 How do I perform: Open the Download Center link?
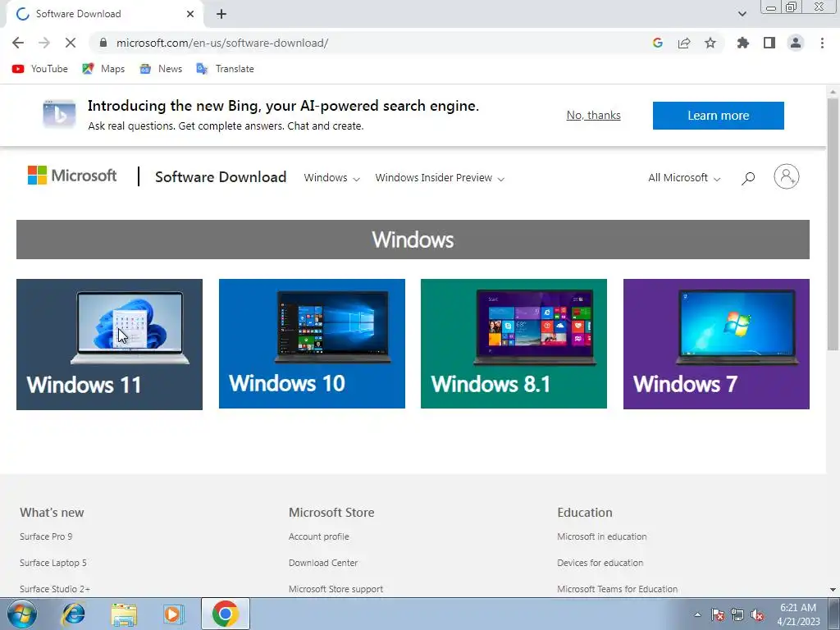tap(323, 563)
